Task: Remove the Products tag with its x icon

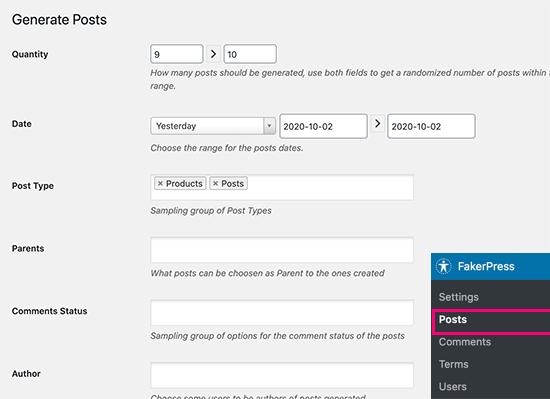Action: pos(160,183)
